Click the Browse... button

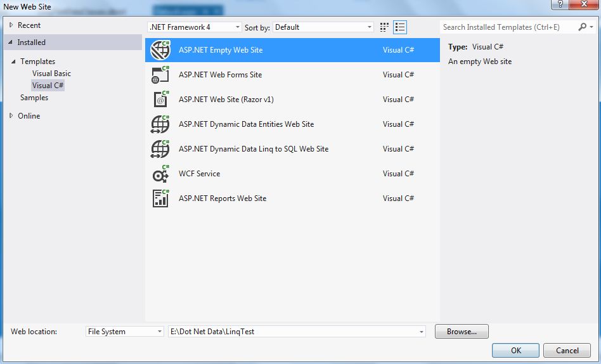[462, 332]
